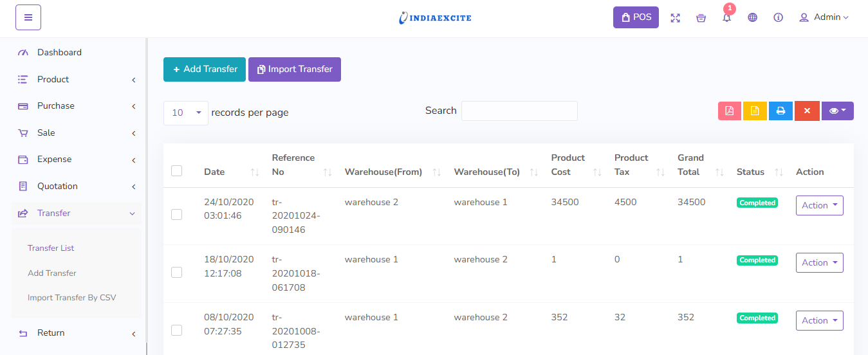The image size is (868, 355).
Task: Click the Search input field
Action: tap(519, 111)
